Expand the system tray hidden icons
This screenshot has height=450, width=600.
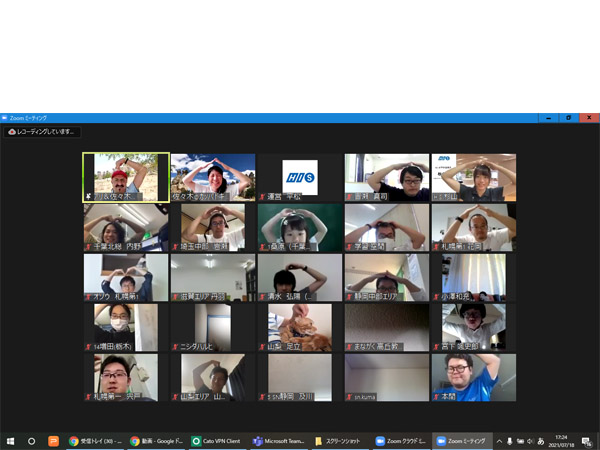click(499, 440)
